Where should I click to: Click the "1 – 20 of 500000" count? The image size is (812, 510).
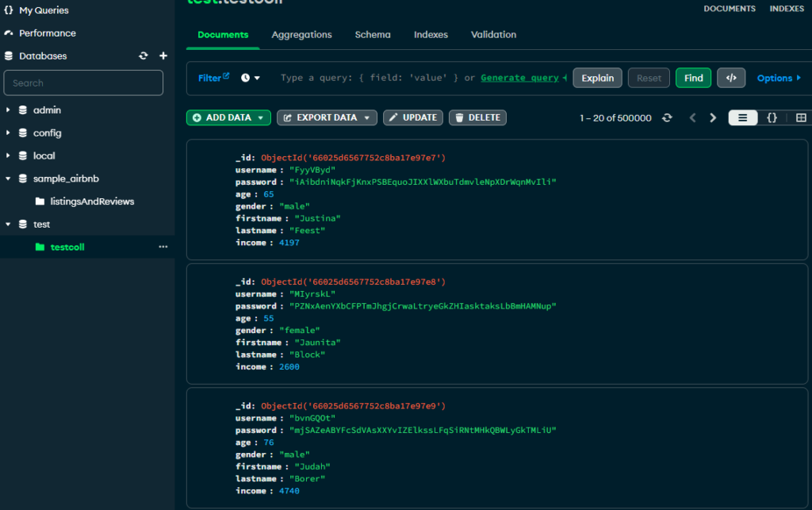[x=615, y=118]
